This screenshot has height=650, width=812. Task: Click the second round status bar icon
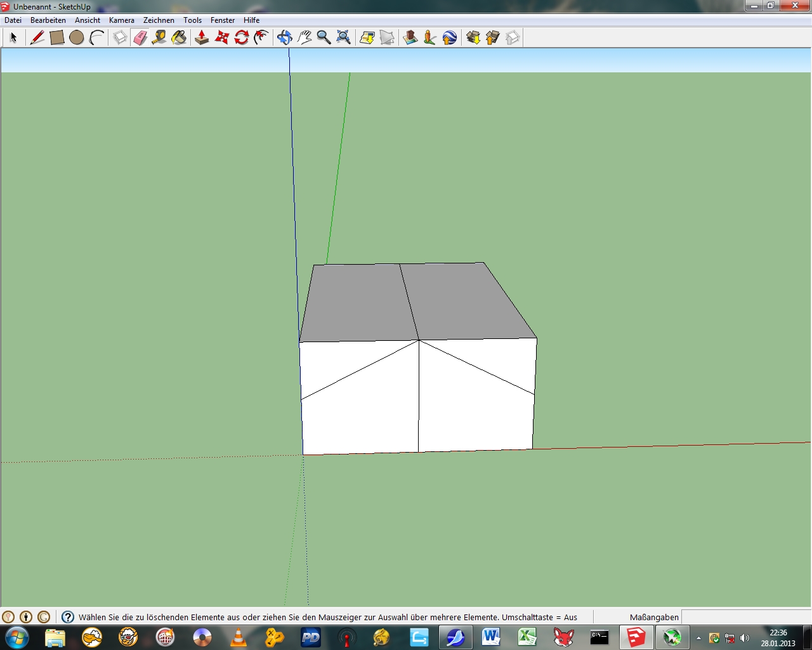(x=26, y=617)
